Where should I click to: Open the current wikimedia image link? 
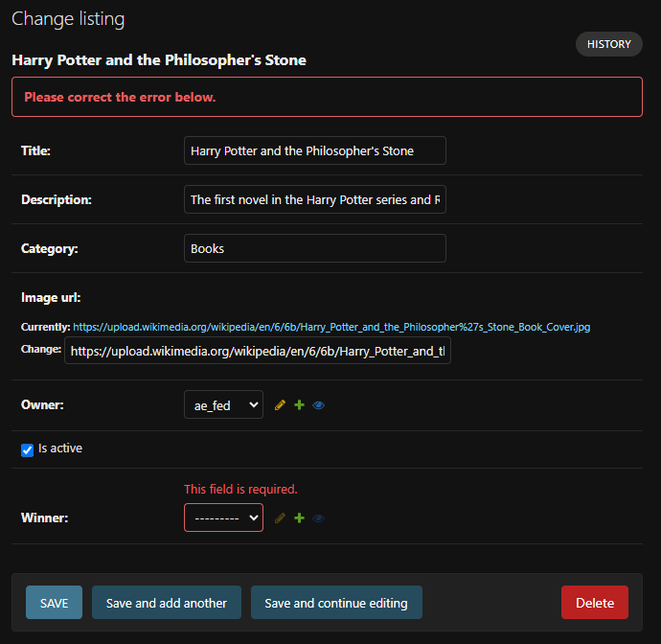click(x=331, y=327)
